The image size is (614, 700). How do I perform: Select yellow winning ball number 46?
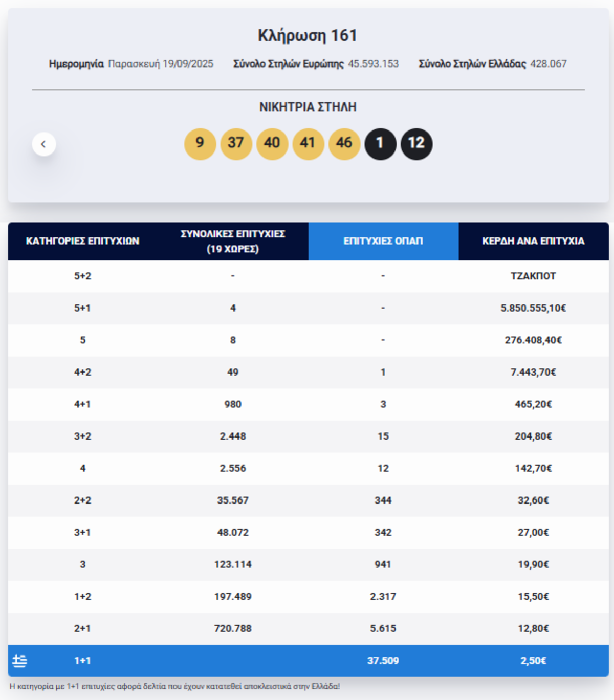[x=344, y=144]
